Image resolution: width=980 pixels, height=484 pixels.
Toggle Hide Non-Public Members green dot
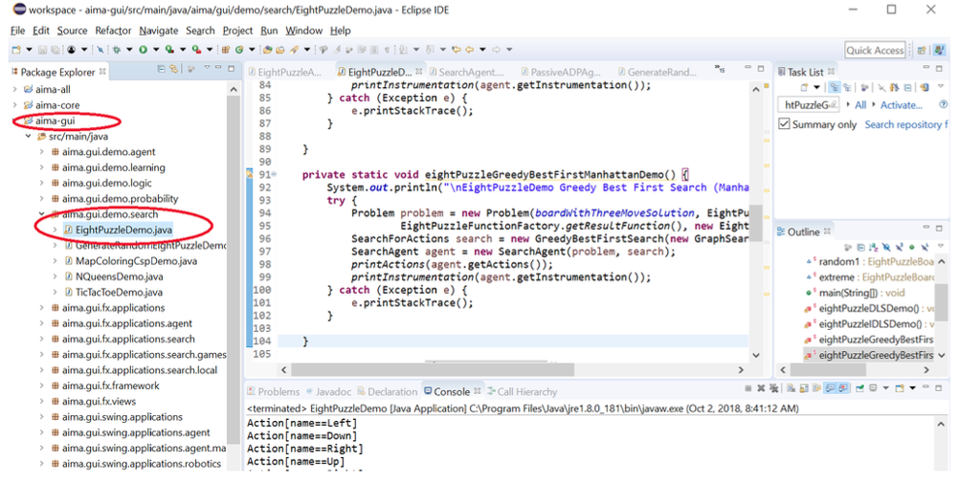click(912, 248)
